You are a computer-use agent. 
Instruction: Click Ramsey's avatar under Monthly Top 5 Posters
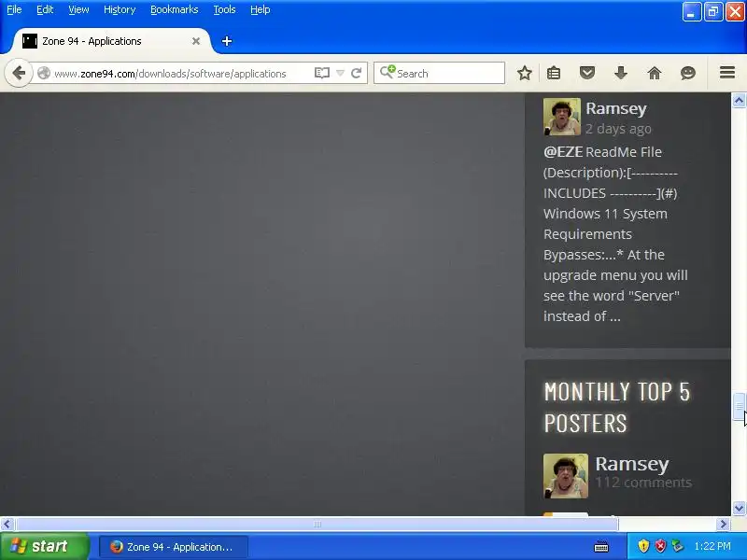pyautogui.click(x=566, y=476)
